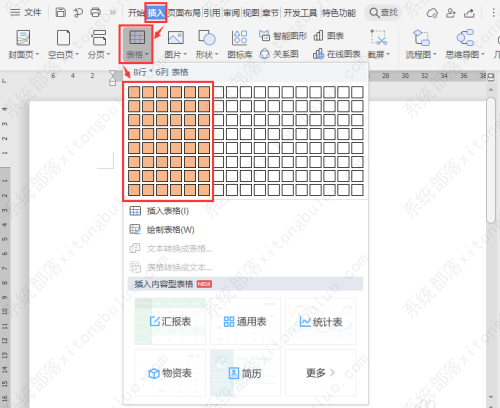Click the 图标库 icon library button
The height and width of the screenshot is (408, 500).
240,44
